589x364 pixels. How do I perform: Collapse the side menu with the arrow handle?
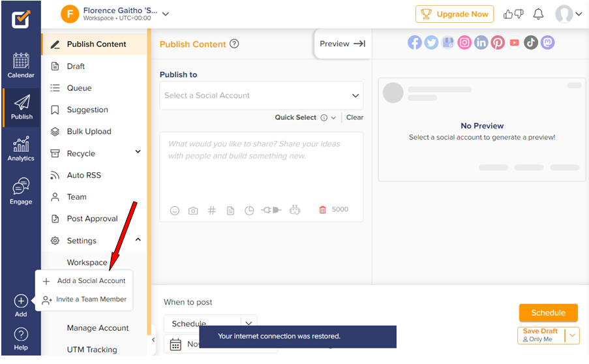pyautogui.click(x=153, y=340)
